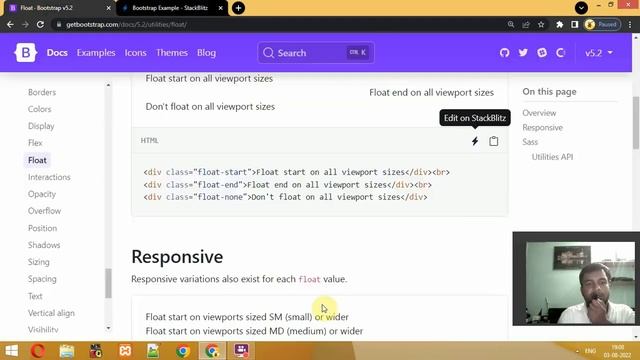Click the sidebar scroll down arrow
The width and height of the screenshot is (640, 360).
pos(108,328)
